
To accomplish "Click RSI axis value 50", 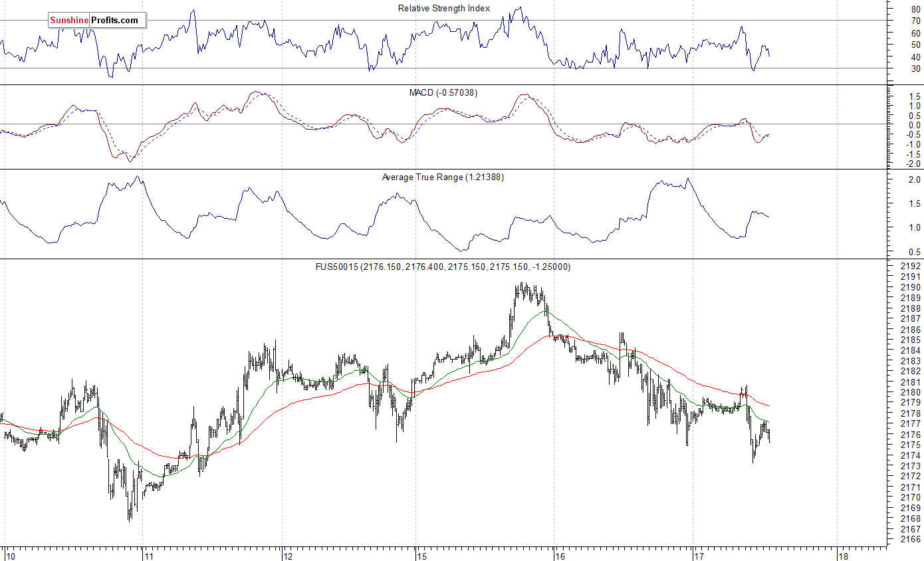I will [915, 45].
